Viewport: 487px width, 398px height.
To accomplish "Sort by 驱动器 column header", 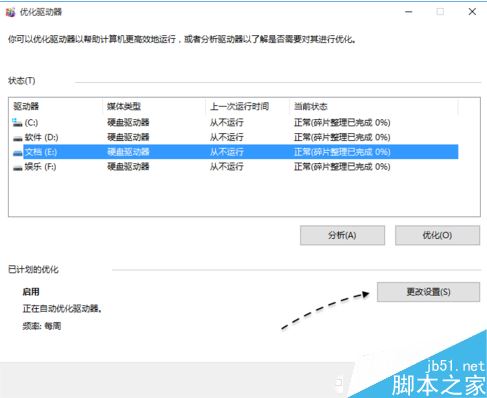I will tap(26, 106).
